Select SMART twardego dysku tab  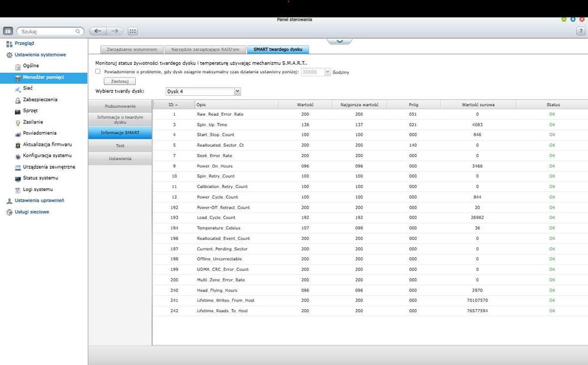[278, 49]
